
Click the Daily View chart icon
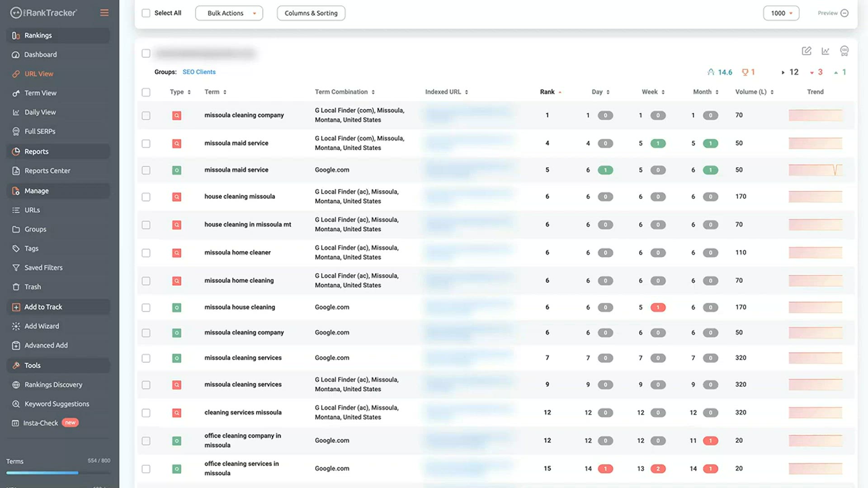pyautogui.click(x=16, y=112)
